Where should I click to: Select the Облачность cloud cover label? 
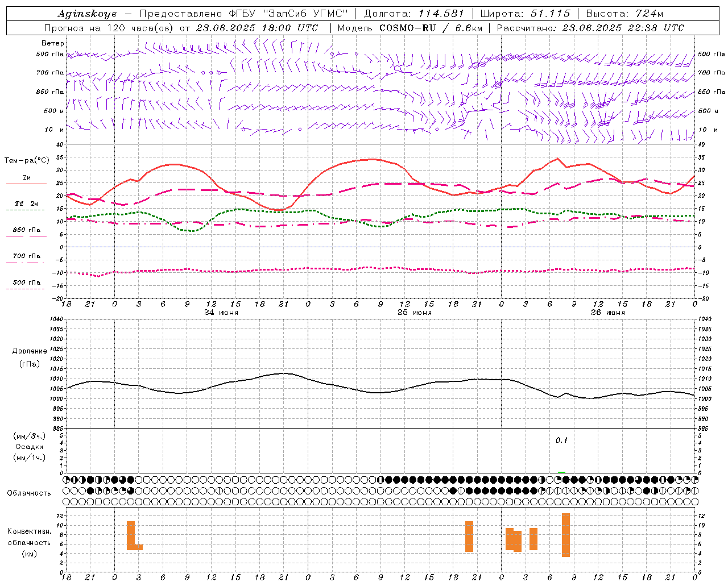pyautogui.click(x=29, y=493)
